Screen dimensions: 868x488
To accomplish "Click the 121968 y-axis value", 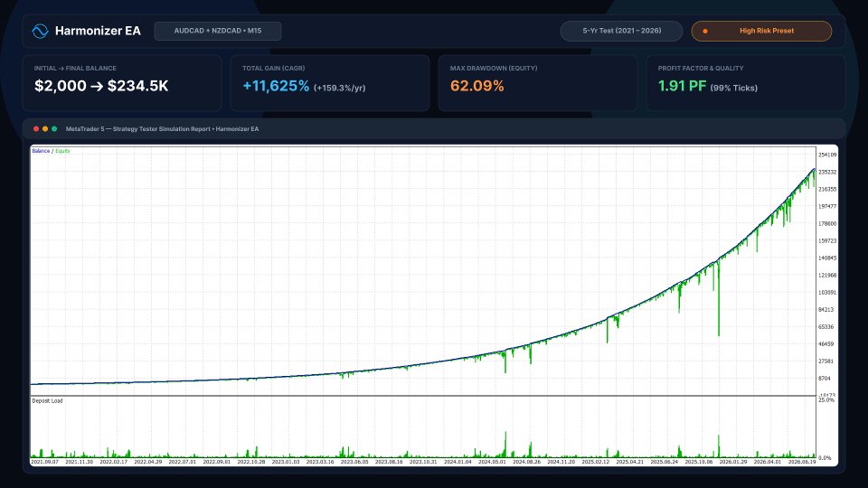I will coord(827,275).
